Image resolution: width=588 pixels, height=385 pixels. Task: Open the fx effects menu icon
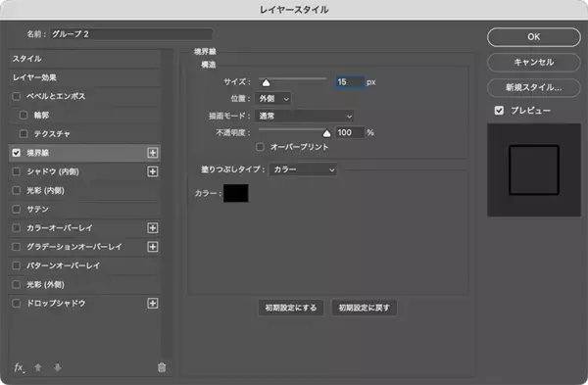click(19, 367)
